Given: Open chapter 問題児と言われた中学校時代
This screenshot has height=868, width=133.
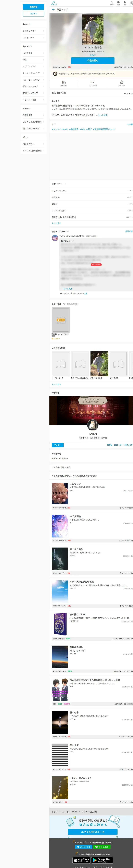Looking at the screenshot, I should pyautogui.click(x=92, y=217).
